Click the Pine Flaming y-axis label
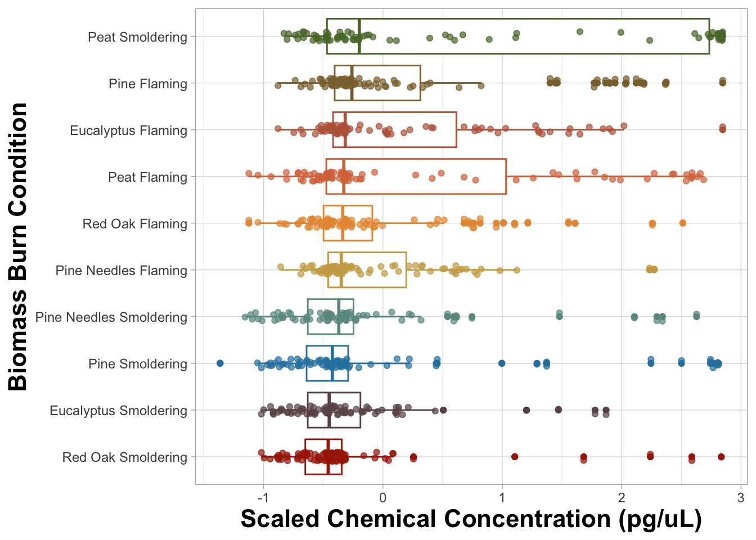Screen dimensions: 756x540 coord(148,84)
